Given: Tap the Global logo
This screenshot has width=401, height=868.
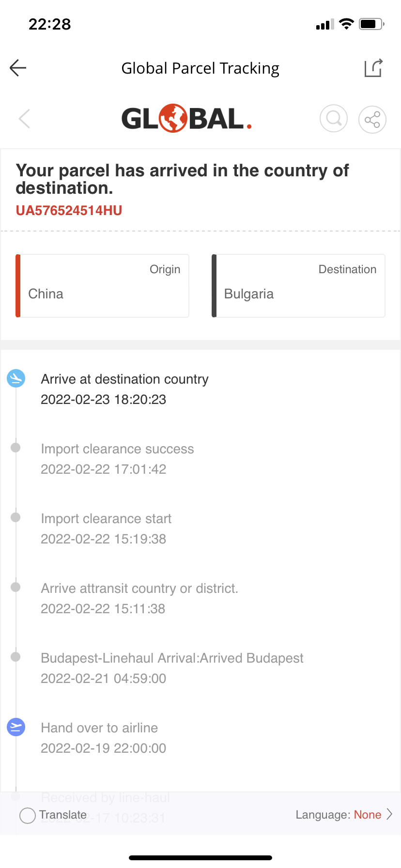Looking at the screenshot, I should point(186,119).
